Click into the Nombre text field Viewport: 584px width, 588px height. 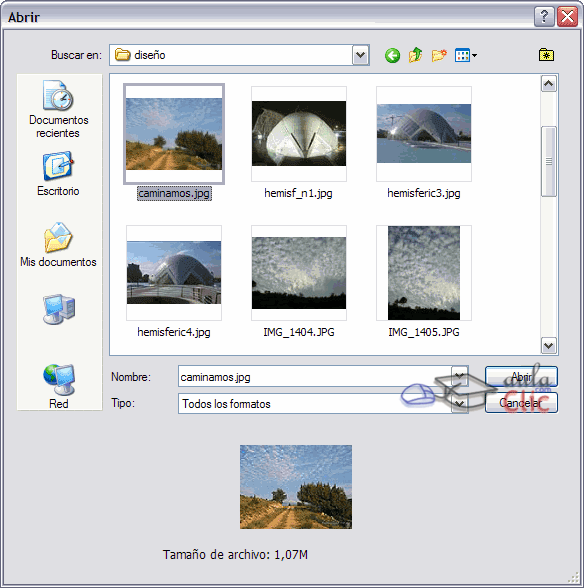point(315,376)
